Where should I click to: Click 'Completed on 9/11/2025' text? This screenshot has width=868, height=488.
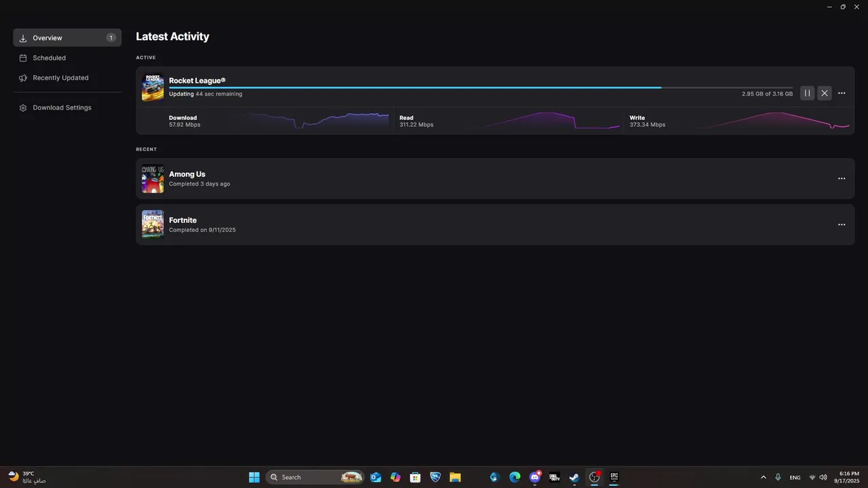[202, 230]
